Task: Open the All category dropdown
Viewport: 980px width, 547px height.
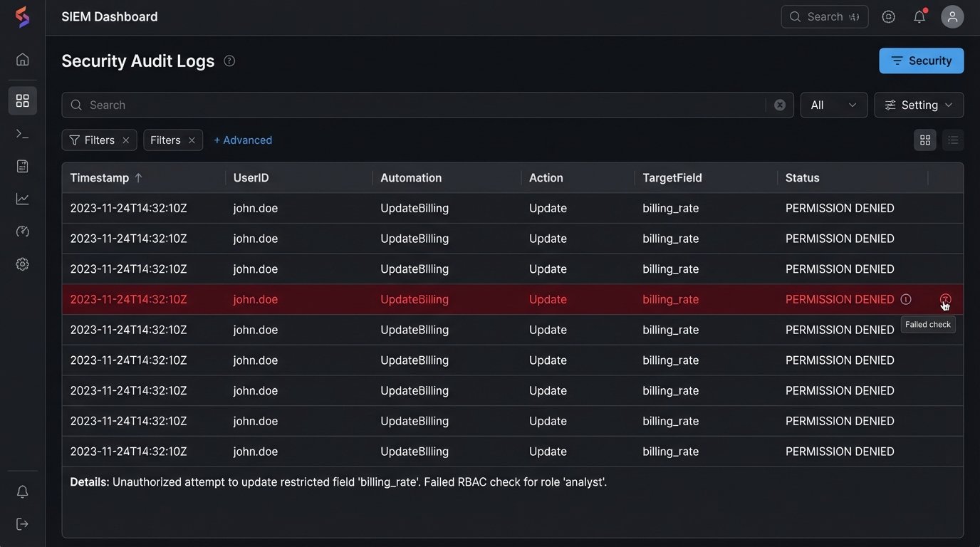Action: point(833,105)
